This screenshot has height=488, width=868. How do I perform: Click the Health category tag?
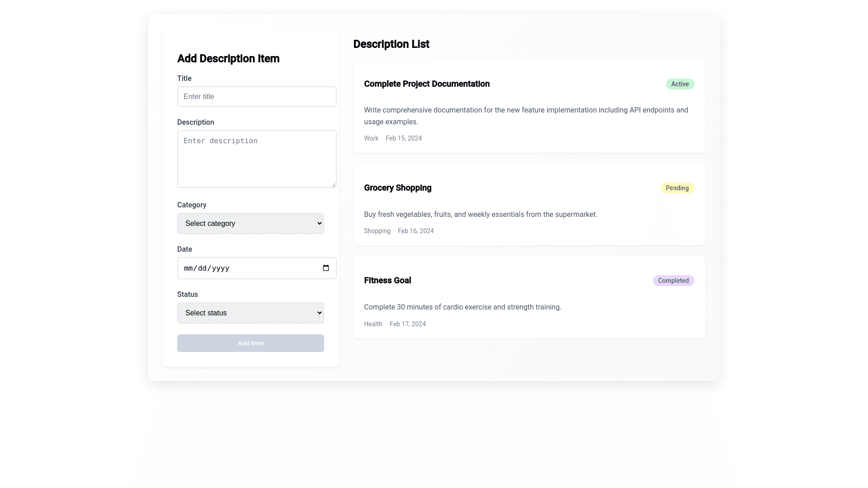373,324
